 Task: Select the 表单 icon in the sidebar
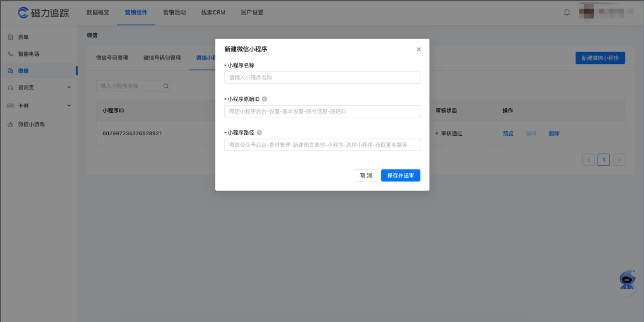tap(10, 37)
